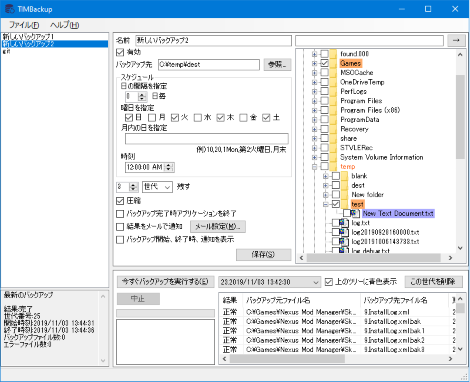Toggle exit application after backup checkbox
The image size is (470, 382).
coord(120,214)
